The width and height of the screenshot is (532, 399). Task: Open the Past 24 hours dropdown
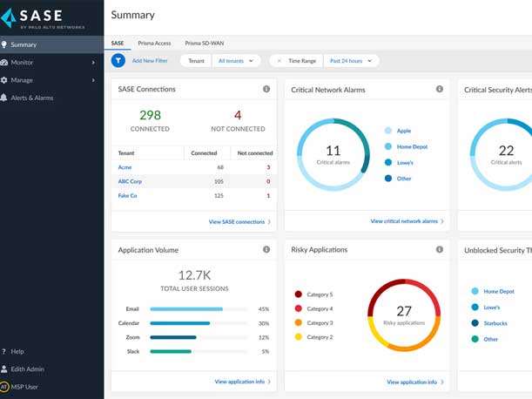click(352, 61)
